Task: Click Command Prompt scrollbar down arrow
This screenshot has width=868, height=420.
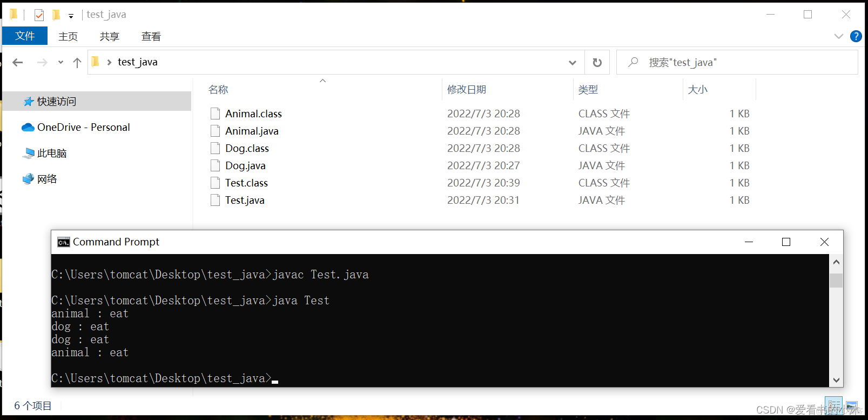Action: (x=836, y=380)
